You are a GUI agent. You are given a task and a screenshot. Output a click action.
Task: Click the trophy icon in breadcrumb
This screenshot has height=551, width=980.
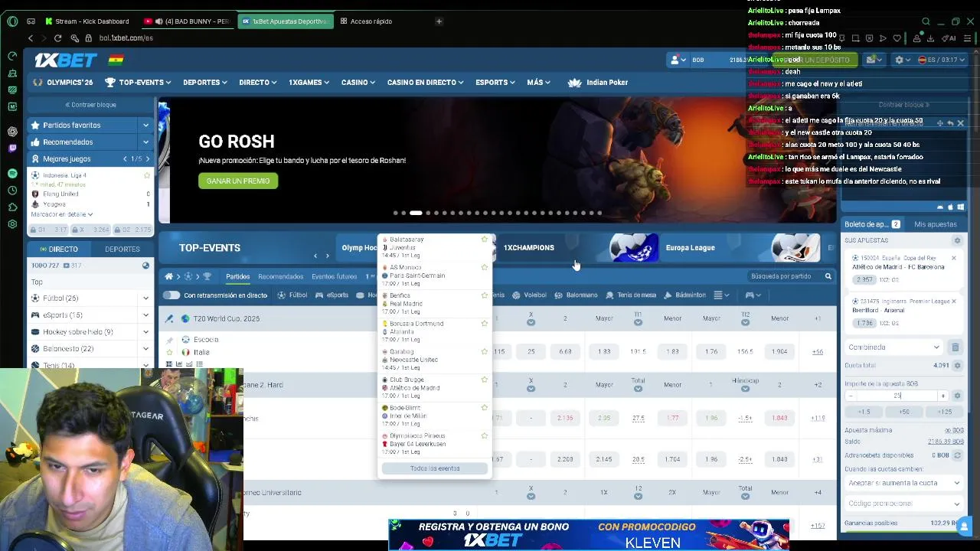(x=207, y=276)
